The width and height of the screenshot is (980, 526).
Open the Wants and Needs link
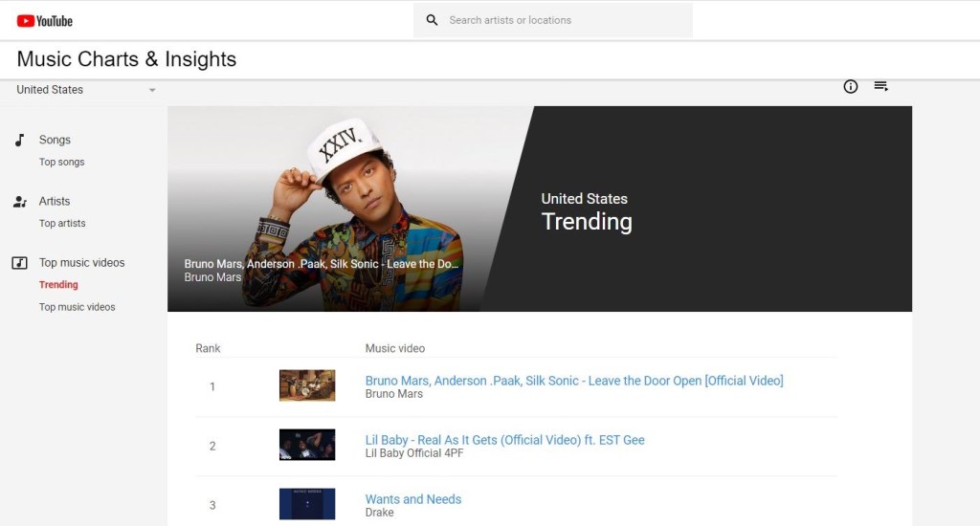click(413, 499)
